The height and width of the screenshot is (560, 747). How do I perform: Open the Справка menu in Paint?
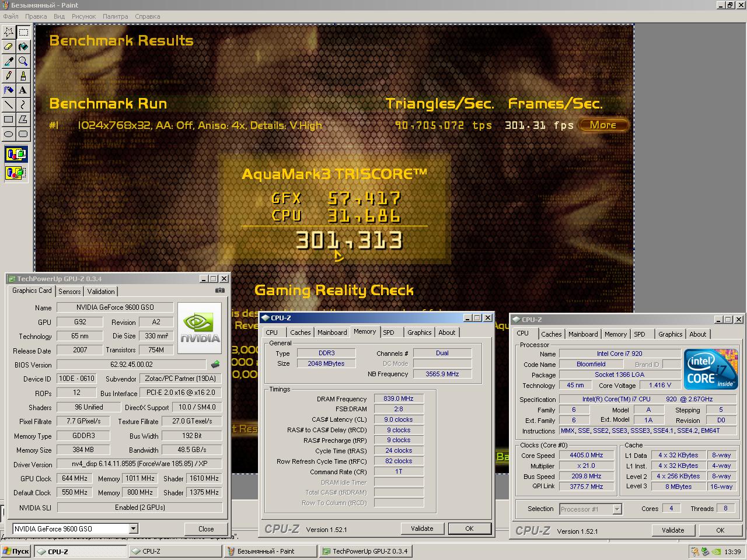(x=147, y=16)
